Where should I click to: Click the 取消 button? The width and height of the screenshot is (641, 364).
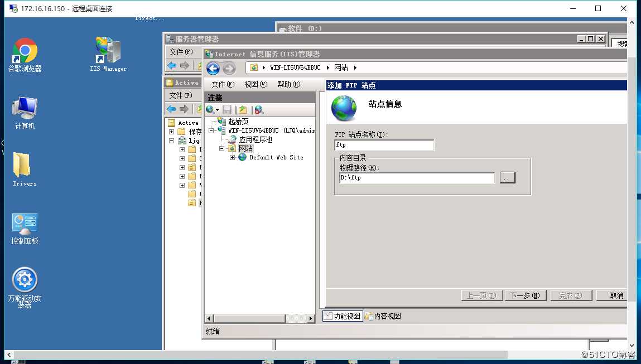[x=613, y=295]
